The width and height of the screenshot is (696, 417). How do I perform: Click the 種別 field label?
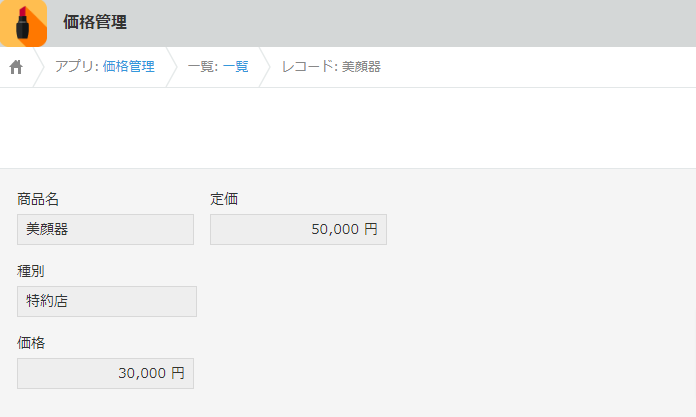click(31, 271)
